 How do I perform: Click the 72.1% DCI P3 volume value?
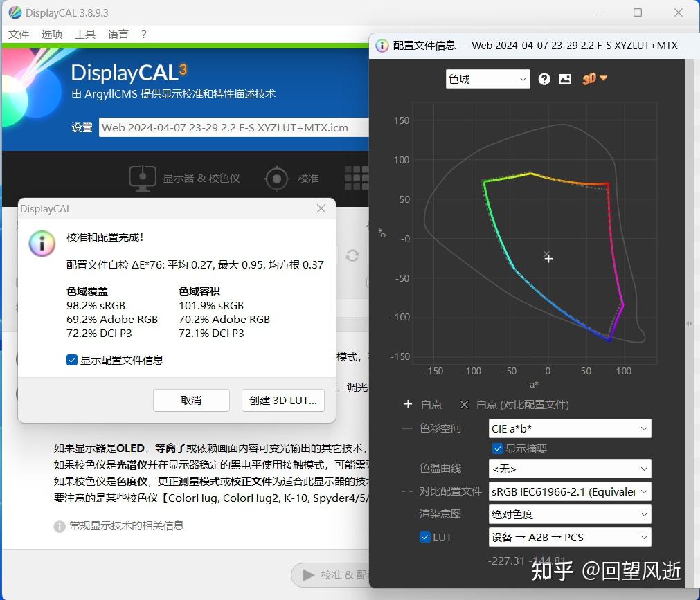pos(211,334)
